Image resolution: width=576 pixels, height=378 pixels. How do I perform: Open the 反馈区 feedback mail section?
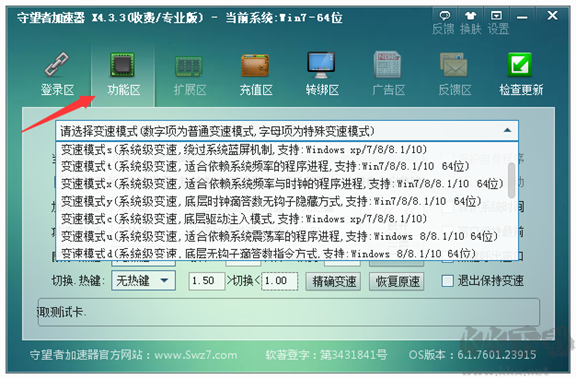pos(454,75)
